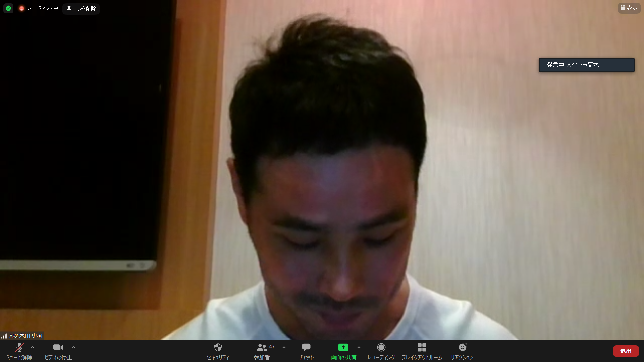Expand video options arrow next to camera
The image size is (644, 362).
tap(74, 347)
